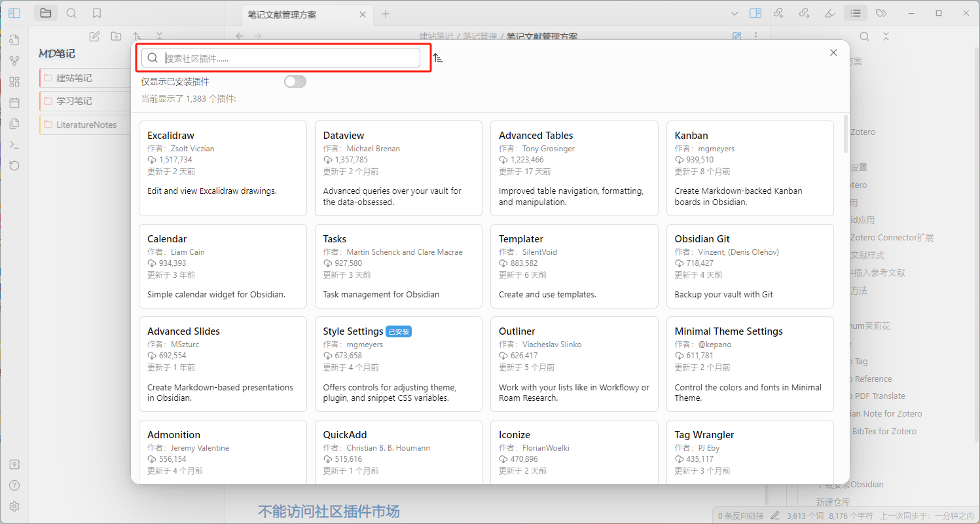This screenshot has width=980, height=524.
Task: Open the Tasks plugin card
Action: point(399,267)
